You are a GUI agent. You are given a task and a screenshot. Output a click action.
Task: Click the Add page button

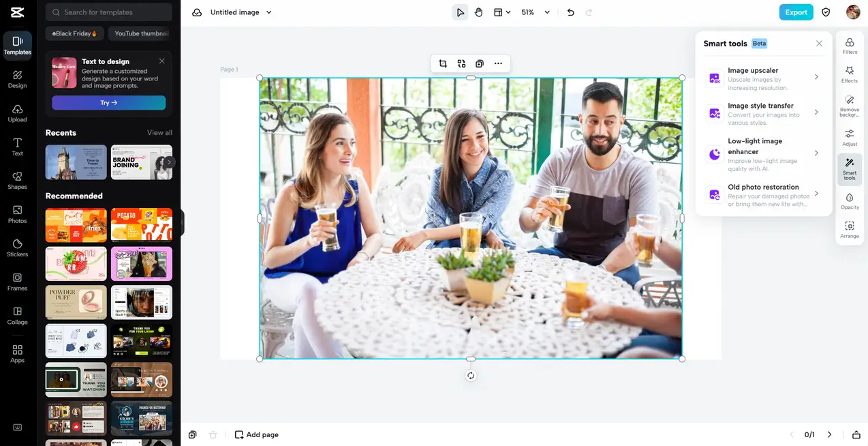coord(257,434)
